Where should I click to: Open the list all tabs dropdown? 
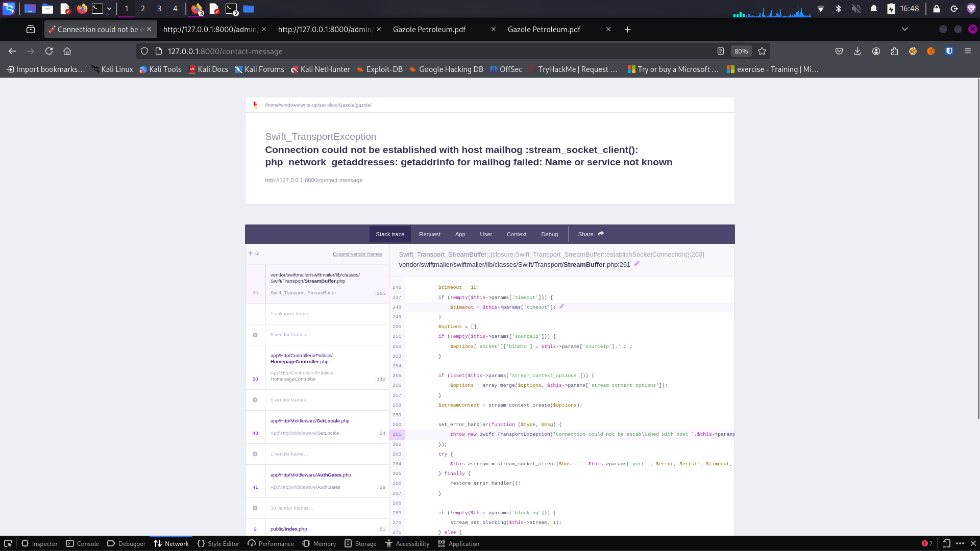click(904, 29)
